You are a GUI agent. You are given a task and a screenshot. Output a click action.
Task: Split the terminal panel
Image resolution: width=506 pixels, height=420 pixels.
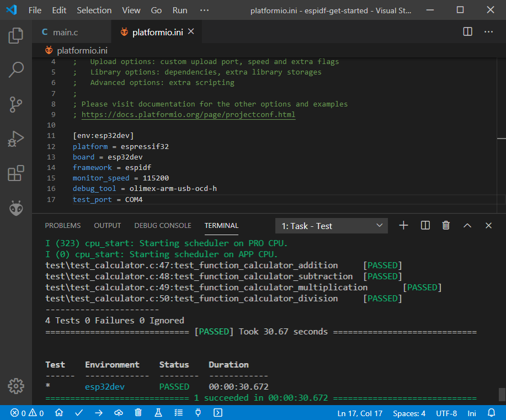[425, 225]
